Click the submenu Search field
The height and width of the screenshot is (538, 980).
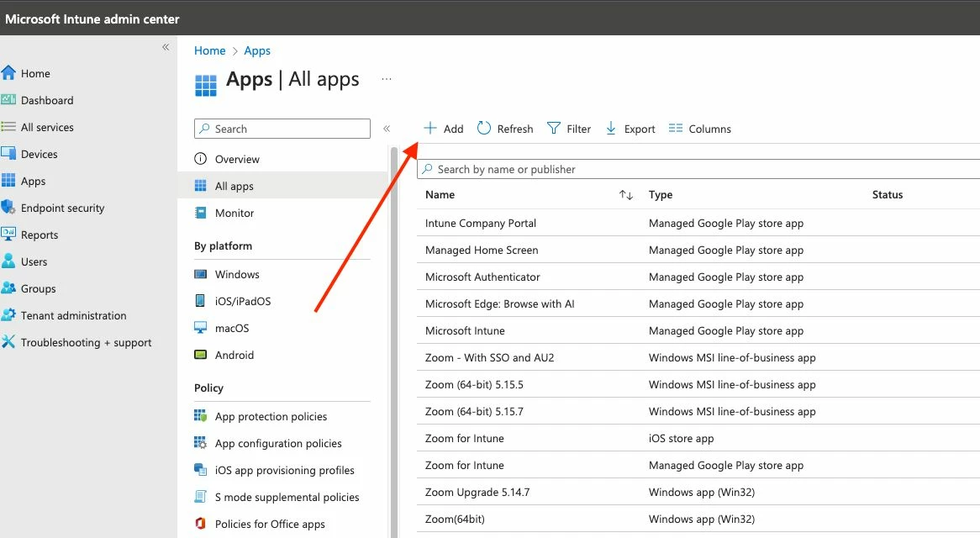point(282,129)
